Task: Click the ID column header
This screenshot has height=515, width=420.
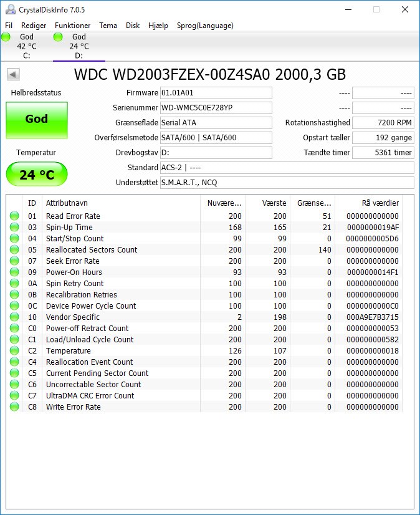Action: pyautogui.click(x=32, y=203)
